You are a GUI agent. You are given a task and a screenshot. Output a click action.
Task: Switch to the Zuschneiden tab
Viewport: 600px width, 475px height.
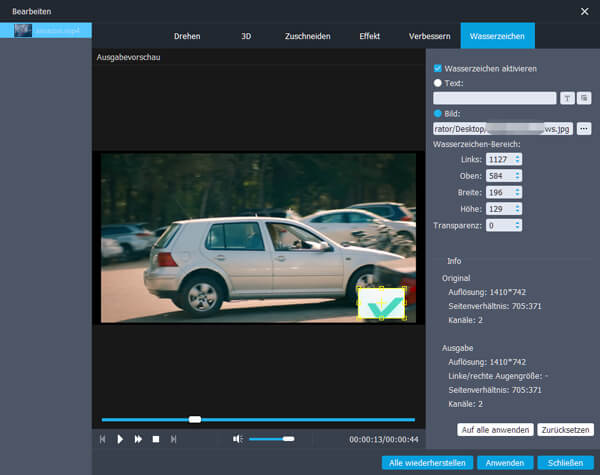click(308, 36)
